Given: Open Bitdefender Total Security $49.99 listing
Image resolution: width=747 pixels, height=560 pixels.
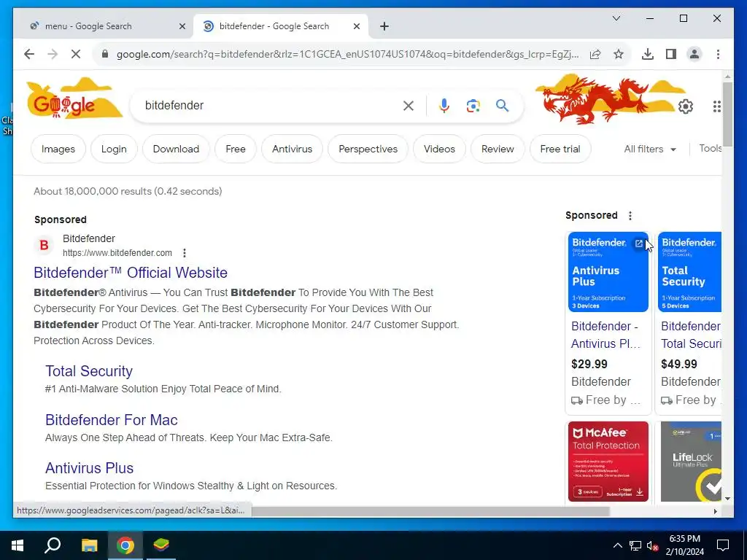Looking at the screenshot, I should 692,335.
